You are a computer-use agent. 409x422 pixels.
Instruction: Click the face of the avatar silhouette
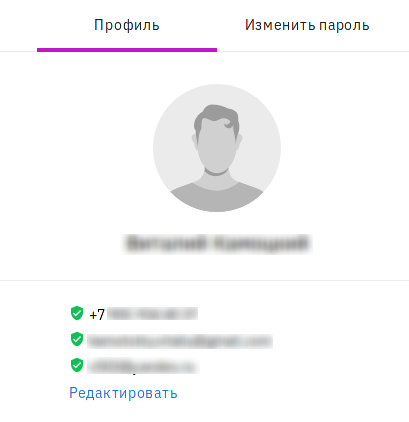coord(217,150)
